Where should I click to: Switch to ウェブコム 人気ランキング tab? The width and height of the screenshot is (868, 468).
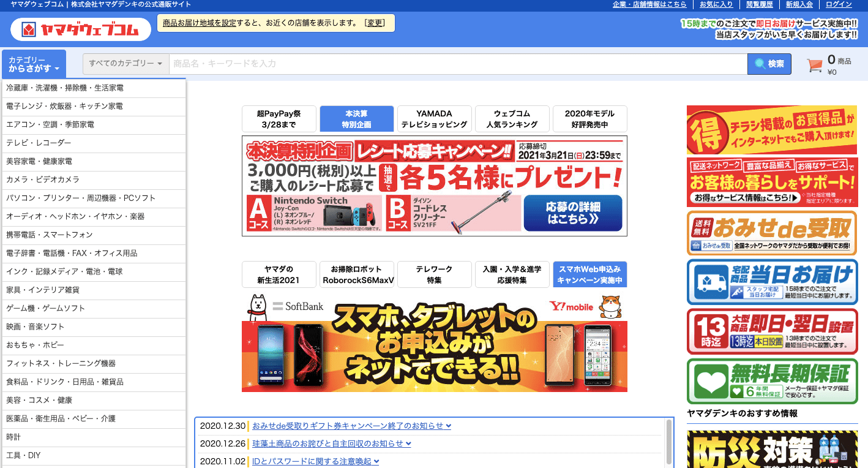[x=512, y=119]
